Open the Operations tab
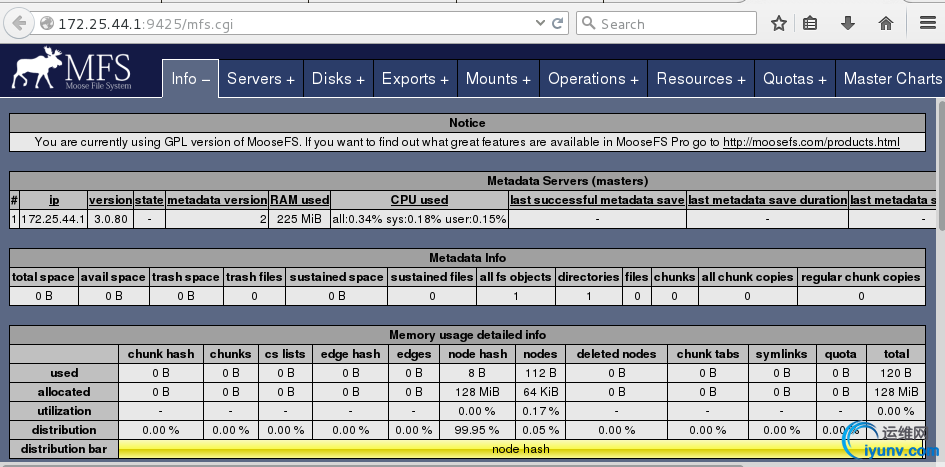 (x=593, y=78)
